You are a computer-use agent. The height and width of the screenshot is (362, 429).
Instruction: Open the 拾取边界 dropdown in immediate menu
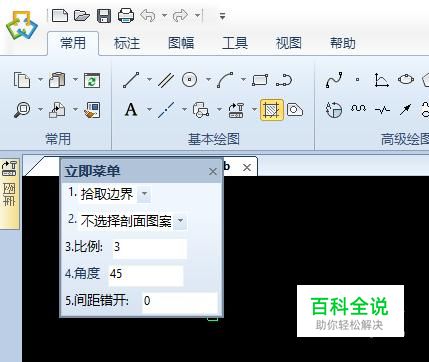pyautogui.click(x=144, y=194)
